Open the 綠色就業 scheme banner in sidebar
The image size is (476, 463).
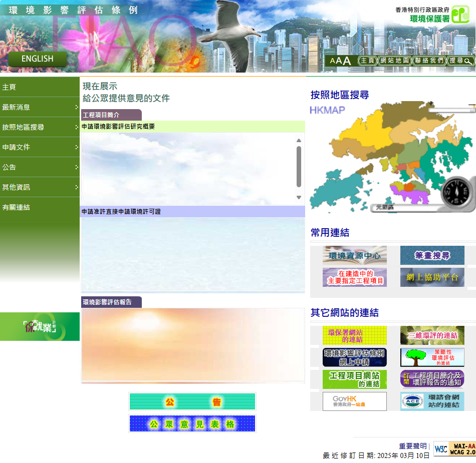pos(40,327)
